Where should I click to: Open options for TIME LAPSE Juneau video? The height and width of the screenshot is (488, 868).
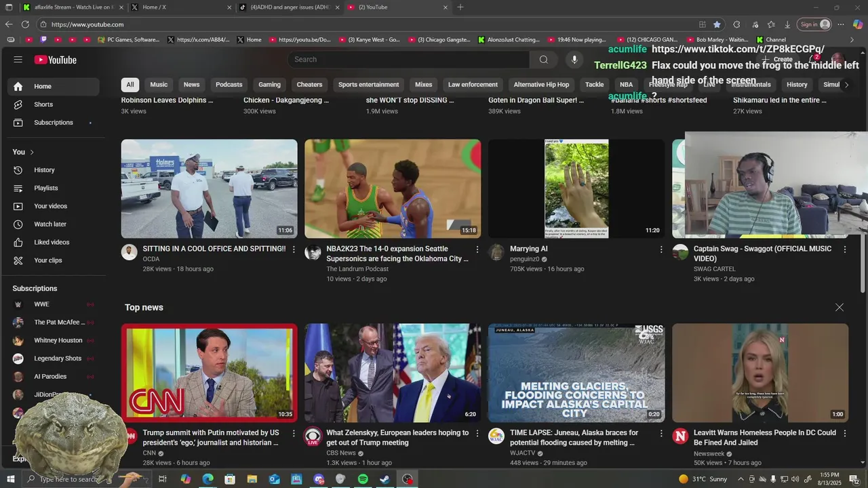click(661, 433)
